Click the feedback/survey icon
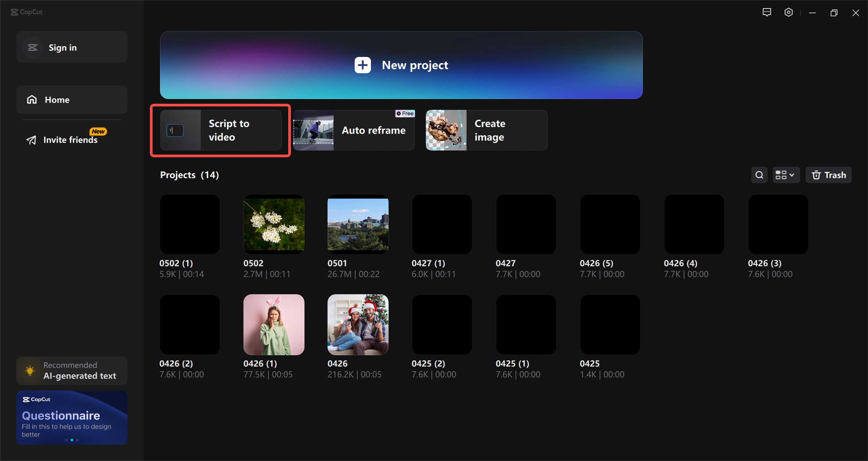The image size is (868, 461). point(766,12)
